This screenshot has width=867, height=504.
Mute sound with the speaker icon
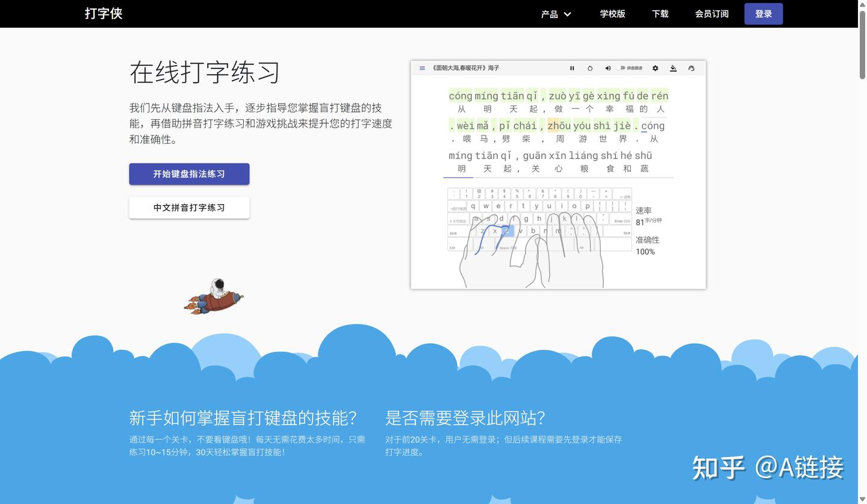tap(608, 68)
